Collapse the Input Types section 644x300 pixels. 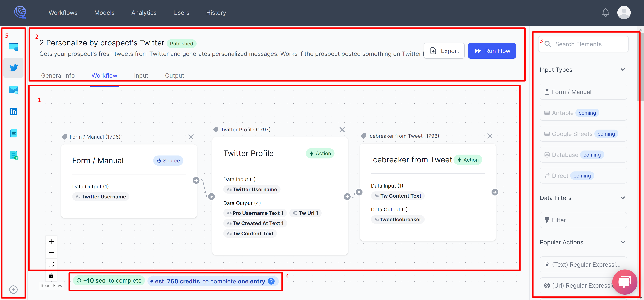623,70
